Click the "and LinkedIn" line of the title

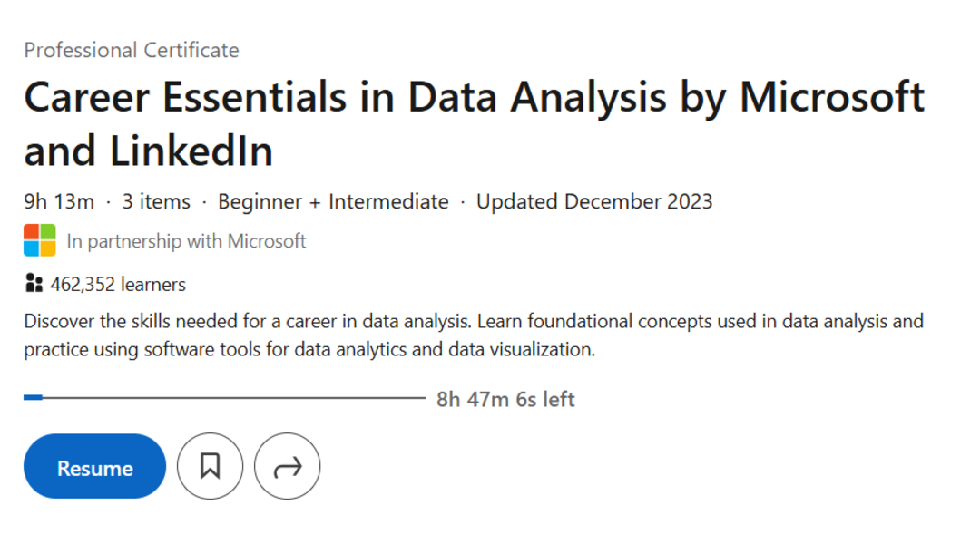pyautogui.click(x=149, y=151)
